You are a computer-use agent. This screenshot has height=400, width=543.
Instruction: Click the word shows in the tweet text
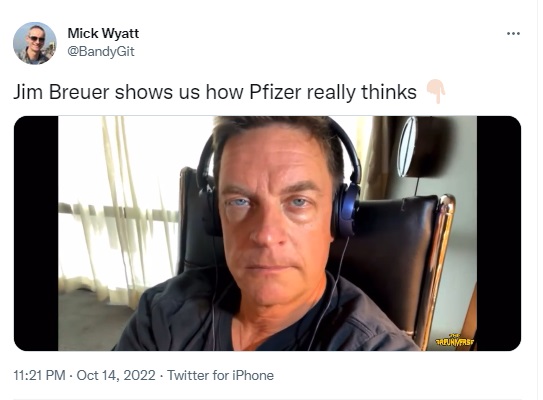143,92
